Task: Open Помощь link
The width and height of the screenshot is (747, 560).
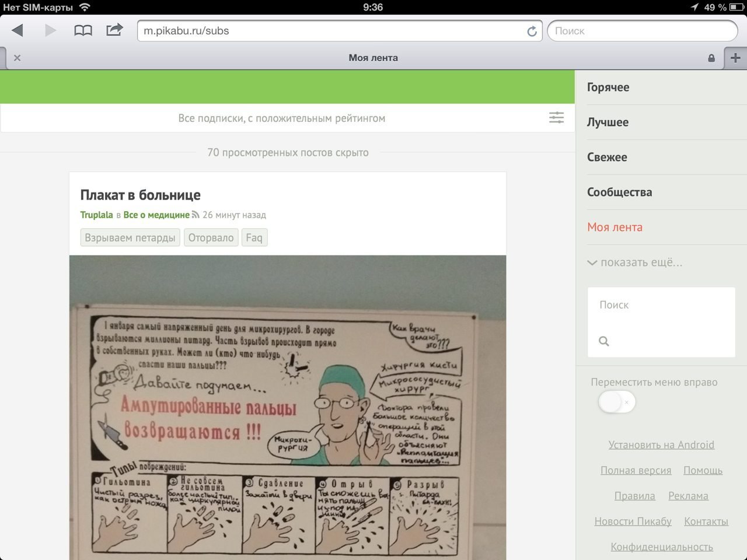Action: 703,470
